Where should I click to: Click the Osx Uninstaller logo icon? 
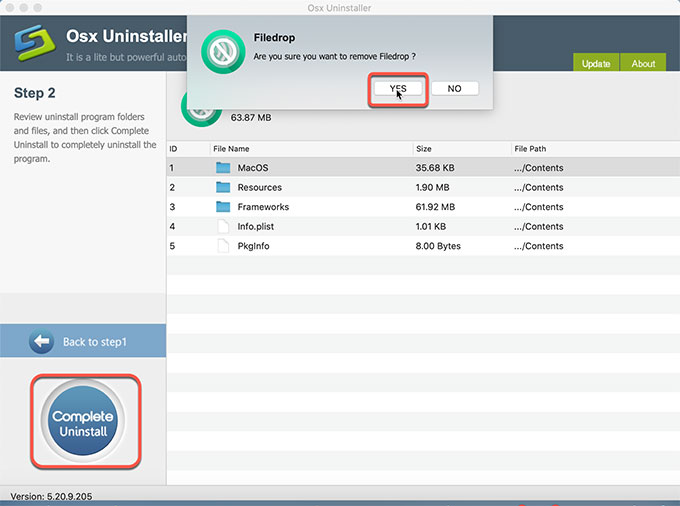pyautogui.click(x=34, y=42)
